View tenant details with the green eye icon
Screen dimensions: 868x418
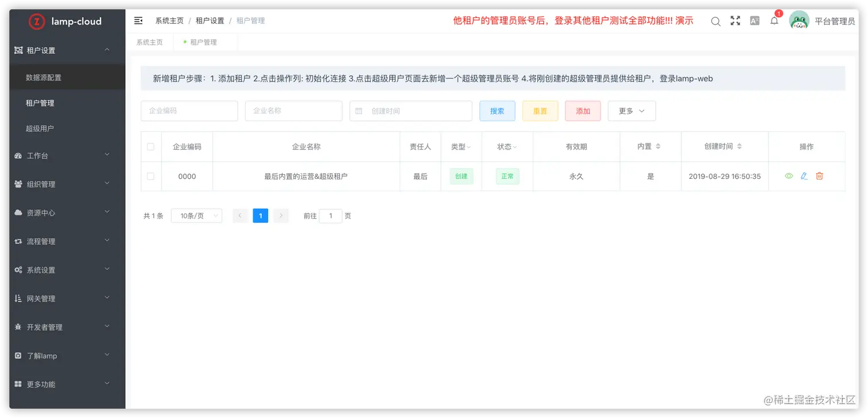pos(789,176)
